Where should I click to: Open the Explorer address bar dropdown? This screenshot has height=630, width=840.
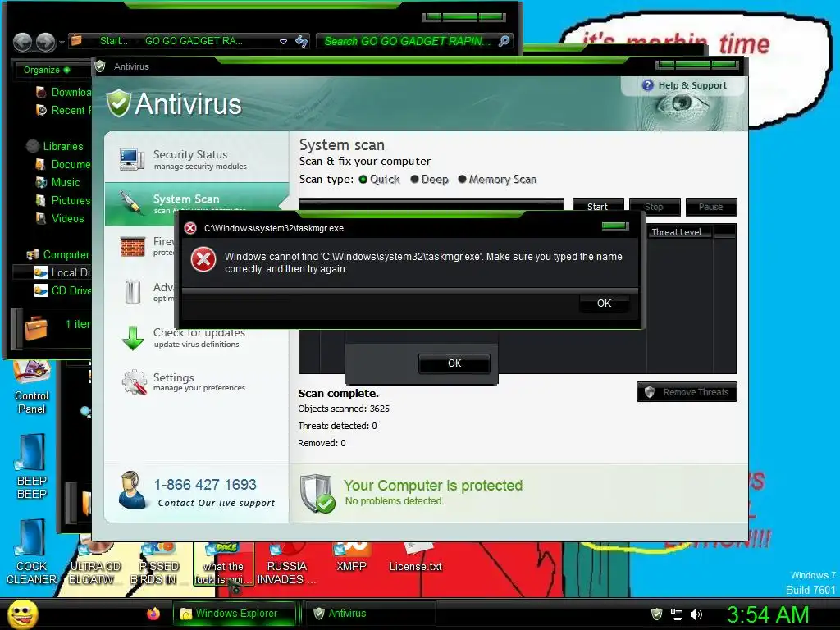tap(283, 41)
